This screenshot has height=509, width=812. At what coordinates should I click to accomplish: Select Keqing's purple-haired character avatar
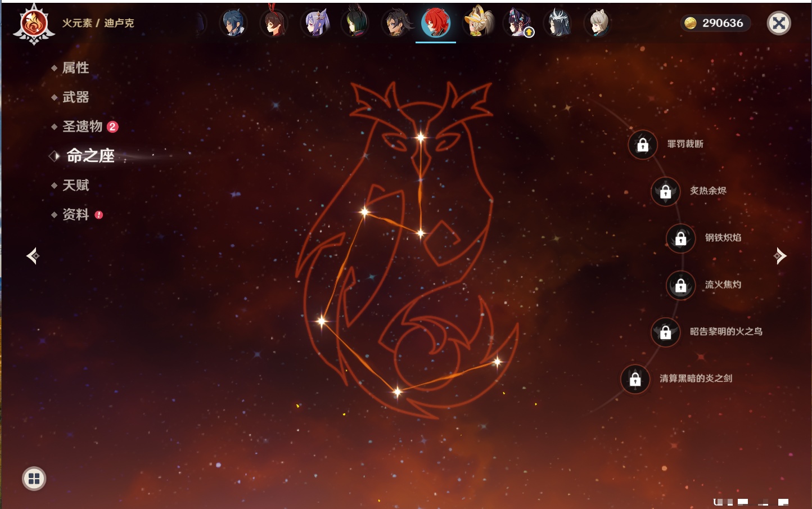(x=315, y=24)
